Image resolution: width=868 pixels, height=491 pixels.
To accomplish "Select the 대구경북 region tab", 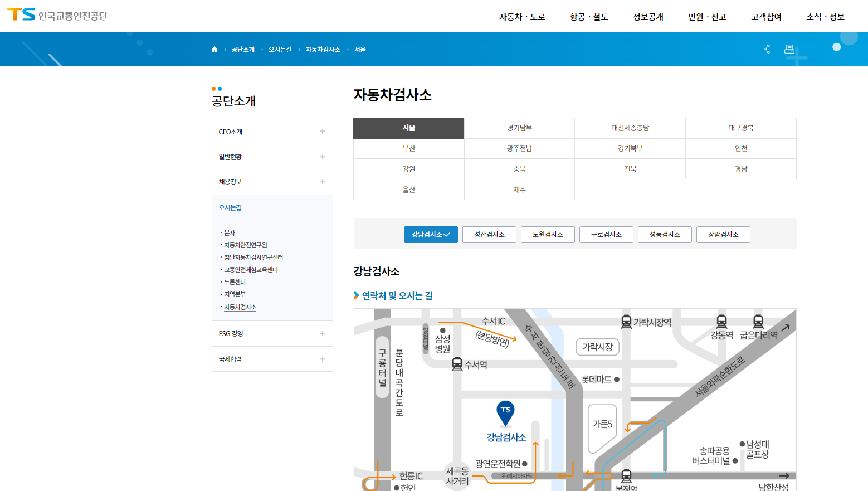I will [x=741, y=128].
